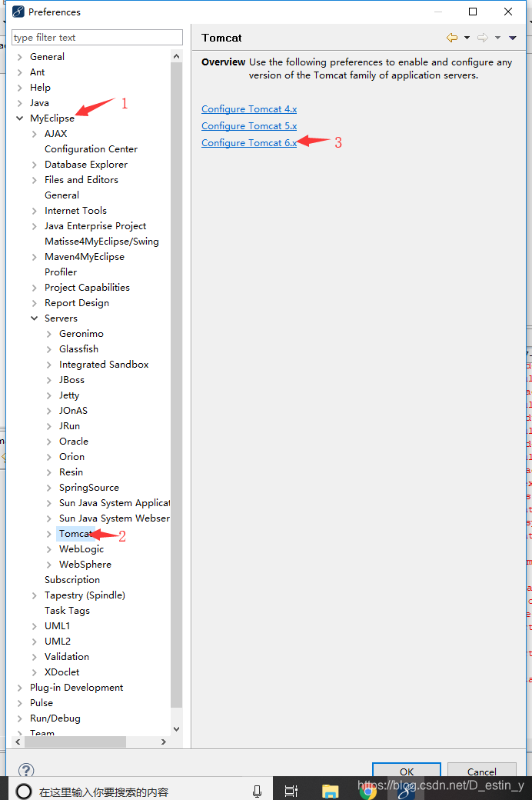The height and width of the screenshot is (800, 532).
Task: Select the Profiler tree item
Action: [61, 272]
